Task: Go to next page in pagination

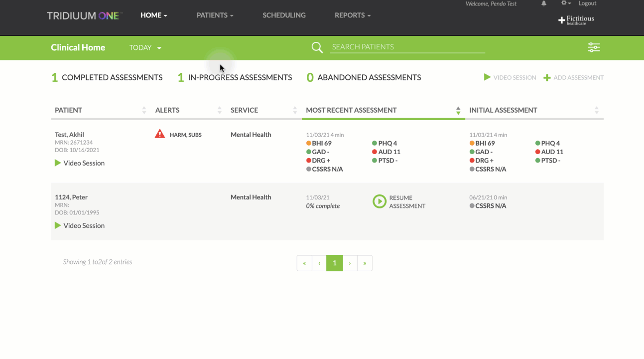Action: coord(350,263)
